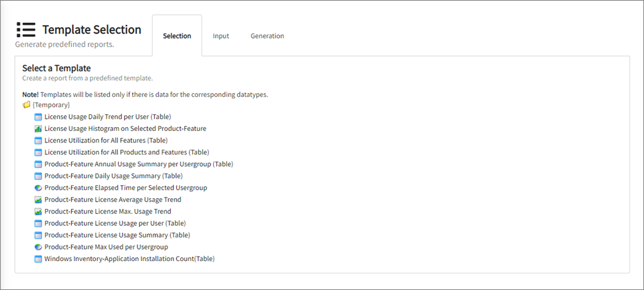644x290 pixels.
Task: Click table icon beside License Usage Daily Trend
Action: click(38, 117)
